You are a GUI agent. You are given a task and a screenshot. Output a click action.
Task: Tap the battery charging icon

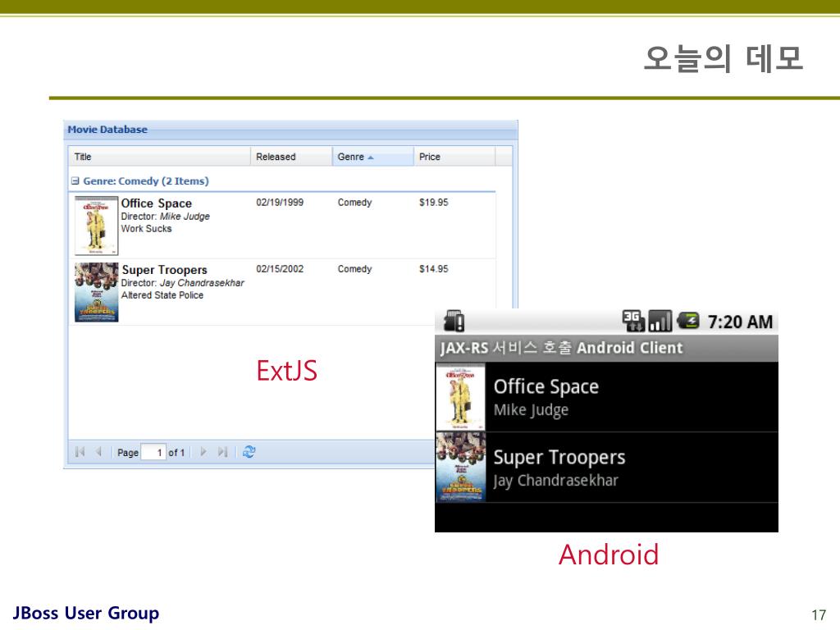pos(688,321)
